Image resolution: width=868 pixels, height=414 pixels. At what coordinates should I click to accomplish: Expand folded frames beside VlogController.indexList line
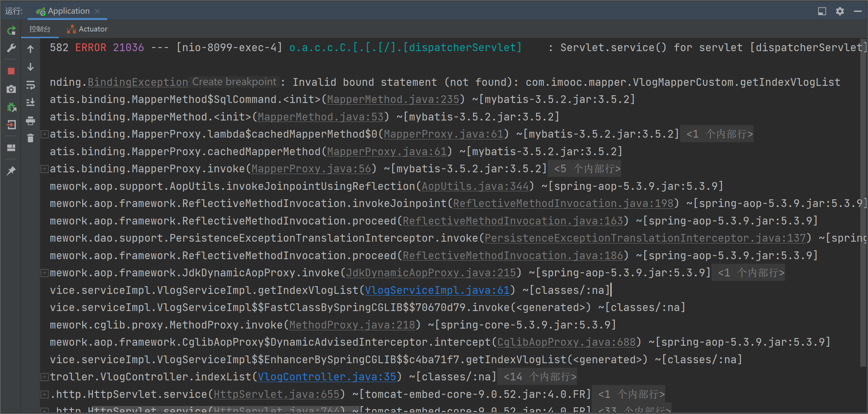[x=44, y=377]
